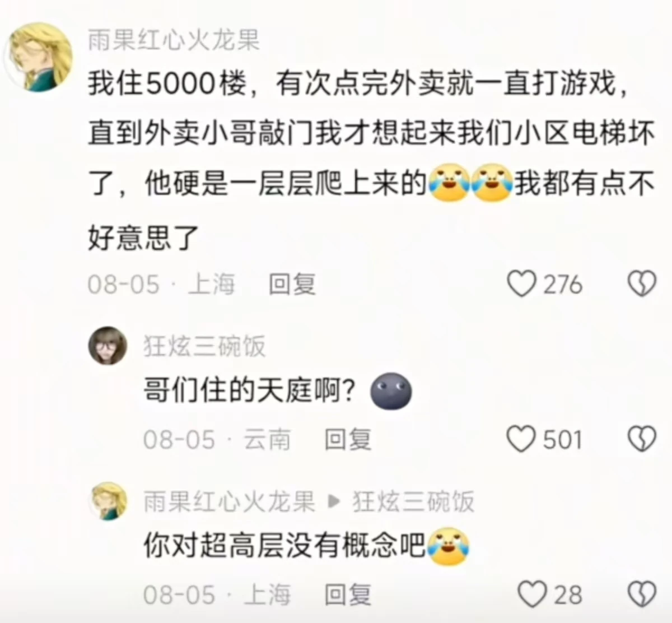Tap the dark moon face emoji
This screenshot has width=672, height=623.
(391, 391)
